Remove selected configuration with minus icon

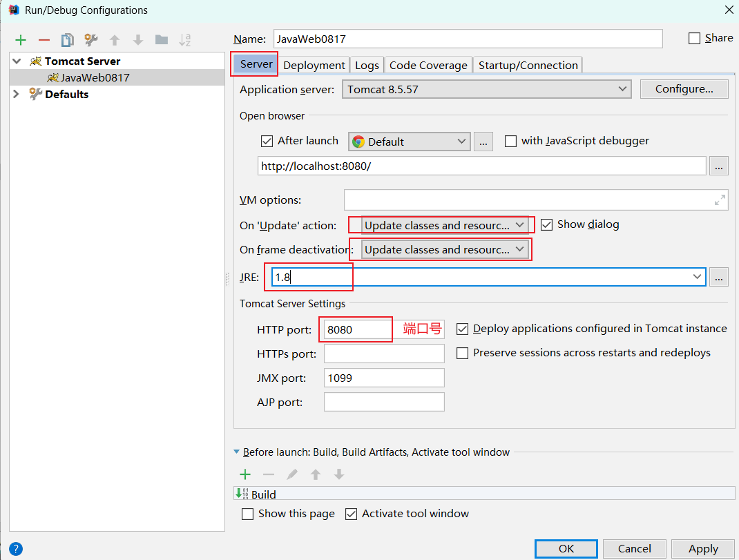pos(44,40)
